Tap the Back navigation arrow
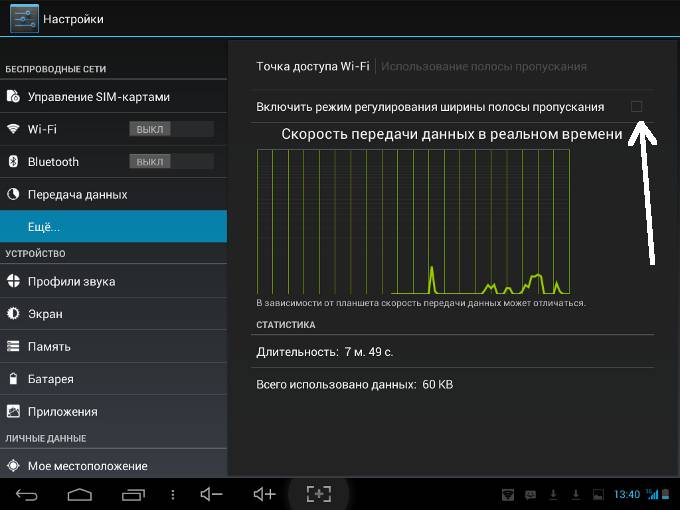The width and height of the screenshot is (680, 510). tap(27, 494)
